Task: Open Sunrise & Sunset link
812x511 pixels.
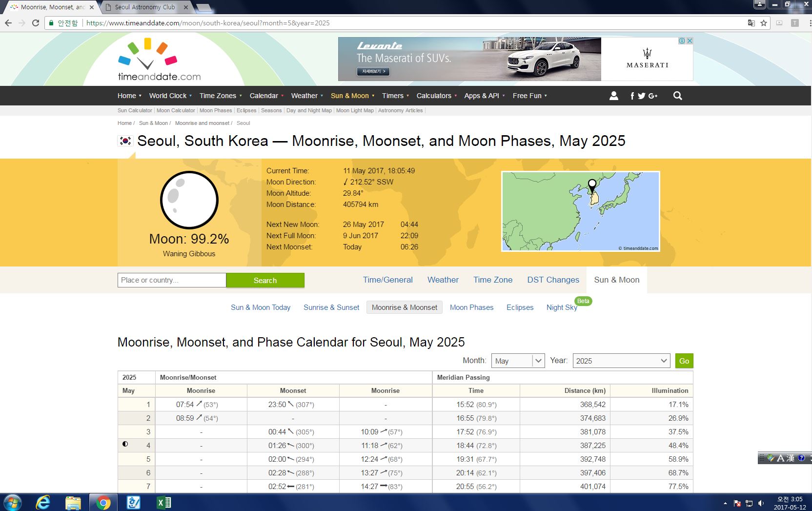Action: [331, 307]
